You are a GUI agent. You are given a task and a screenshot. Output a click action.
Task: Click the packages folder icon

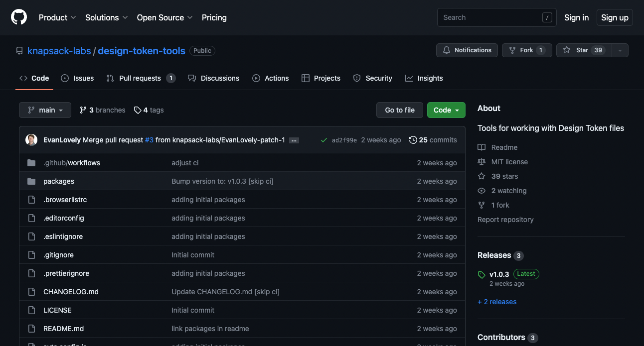31,181
